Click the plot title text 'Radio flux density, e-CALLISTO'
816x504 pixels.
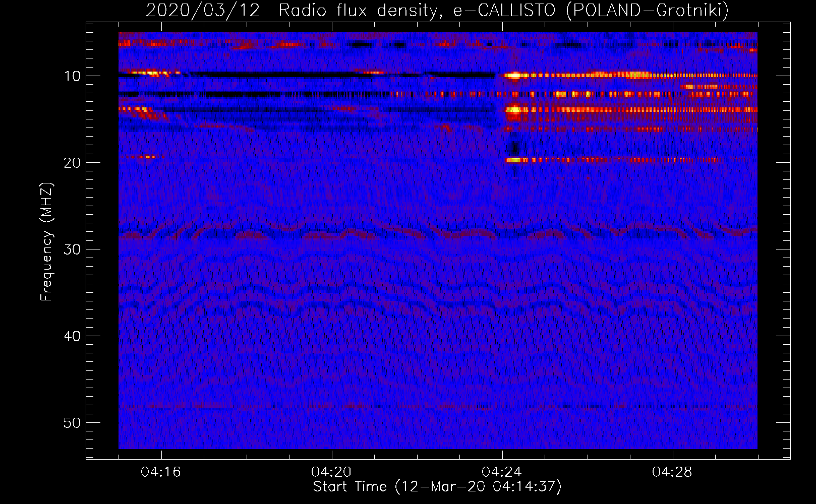click(x=417, y=10)
